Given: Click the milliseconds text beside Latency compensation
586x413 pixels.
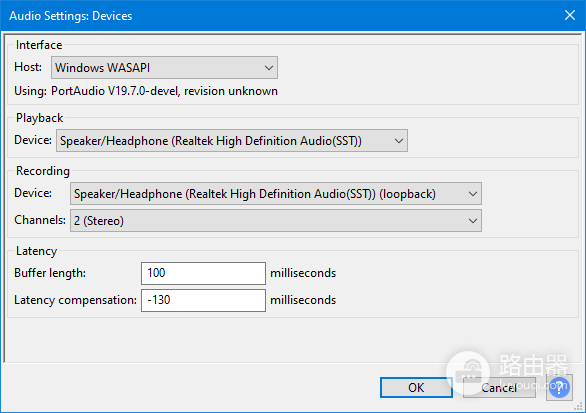Looking at the screenshot, I should [303, 300].
